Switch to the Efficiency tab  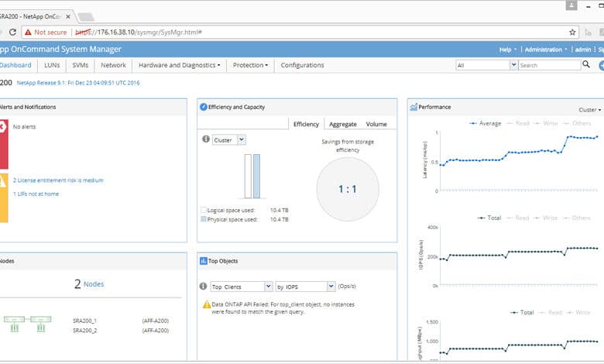point(306,124)
